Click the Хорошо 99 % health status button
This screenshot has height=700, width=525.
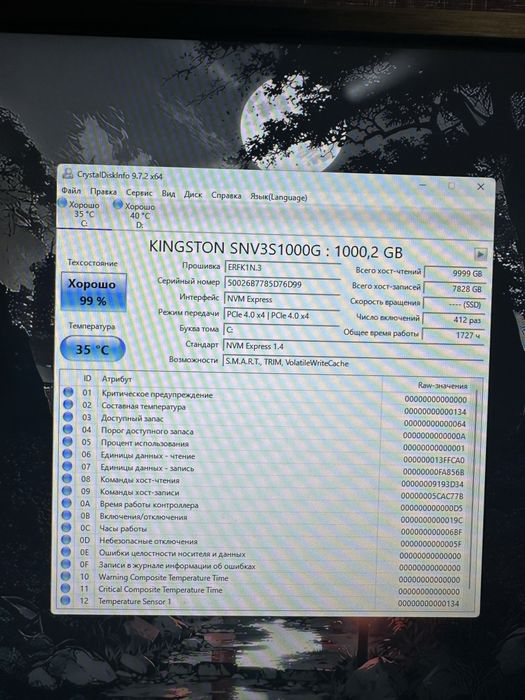click(x=94, y=292)
